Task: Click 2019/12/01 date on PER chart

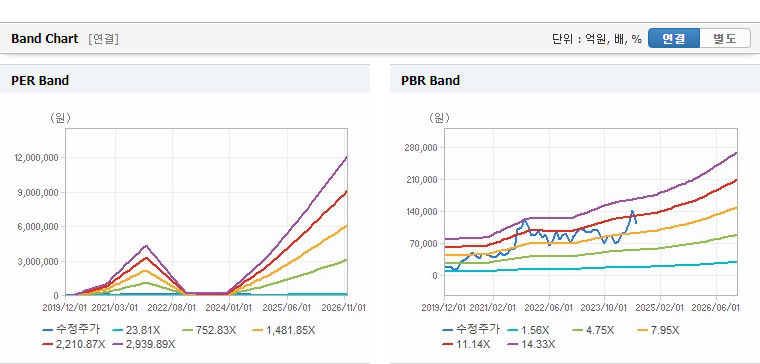Action: [x=64, y=308]
